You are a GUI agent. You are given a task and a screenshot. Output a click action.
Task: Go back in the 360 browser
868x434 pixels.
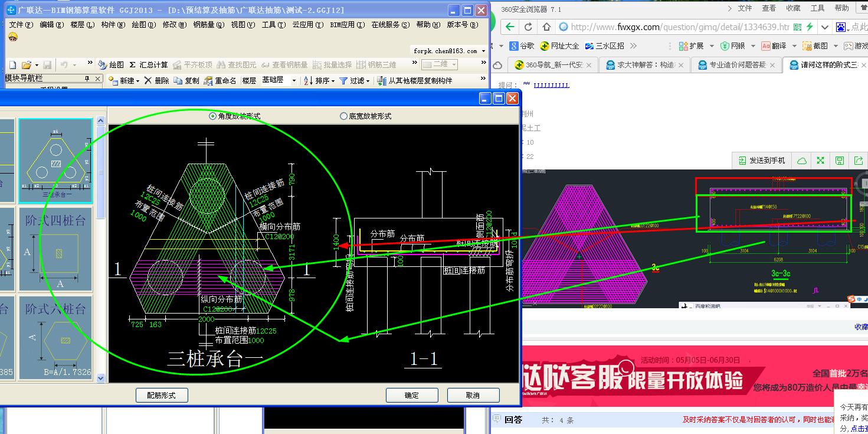(x=510, y=27)
